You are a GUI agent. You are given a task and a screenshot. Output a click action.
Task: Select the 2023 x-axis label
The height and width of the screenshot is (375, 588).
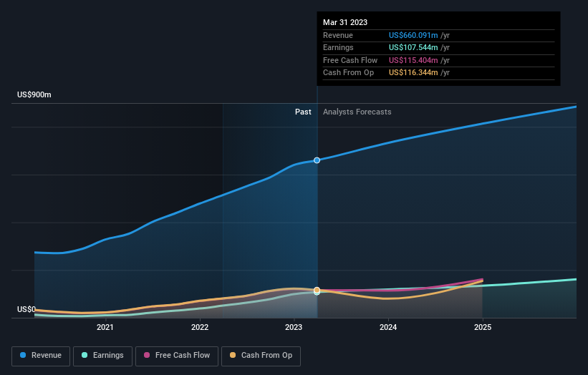(x=294, y=327)
